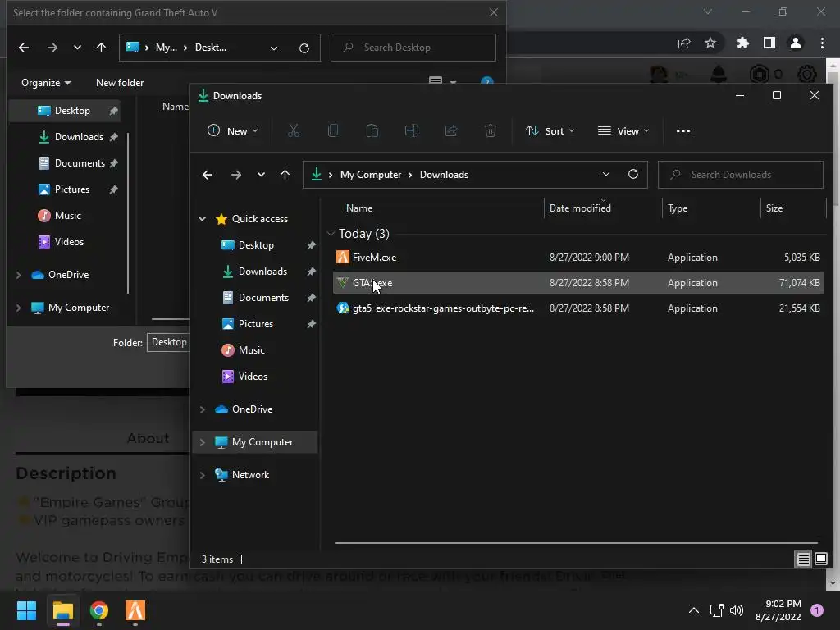Click the Folder name field in dialog

pyautogui.click(x=169, y=342)
